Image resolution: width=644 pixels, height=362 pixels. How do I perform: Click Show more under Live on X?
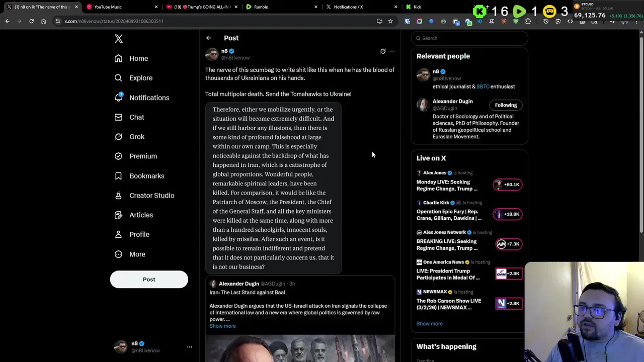click(x=429, y=324)
